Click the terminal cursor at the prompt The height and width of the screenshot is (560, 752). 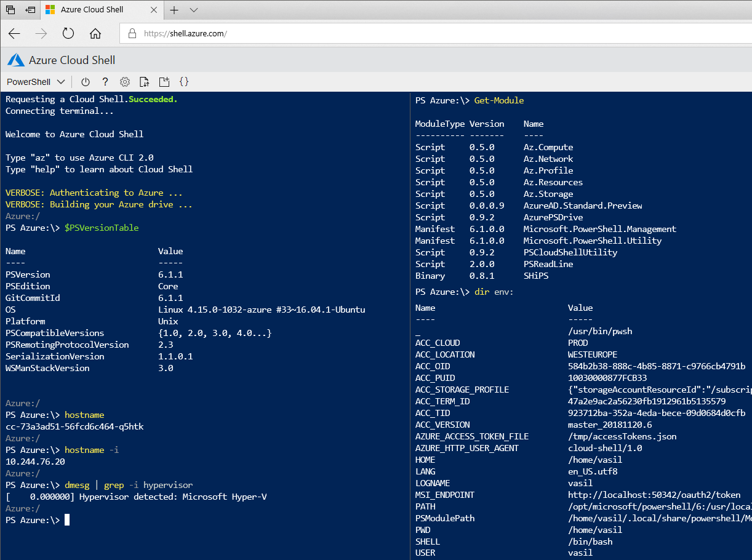tap(67, 520)
